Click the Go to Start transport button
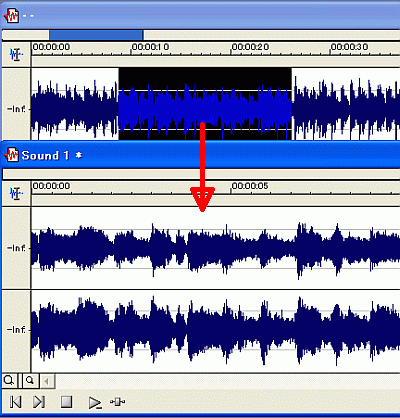The height and width of the screenshot is (418, 400). (x=16, y=402)
